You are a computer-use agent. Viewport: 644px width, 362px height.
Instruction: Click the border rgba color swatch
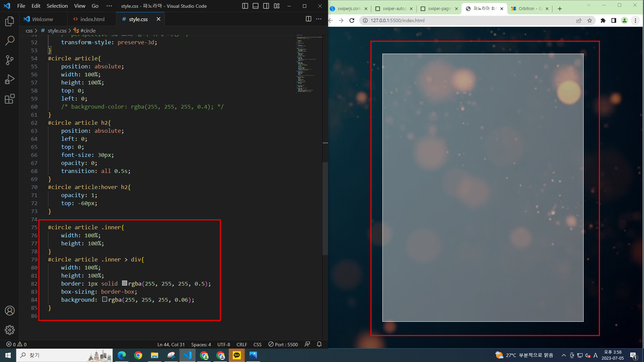click(124, 283)
